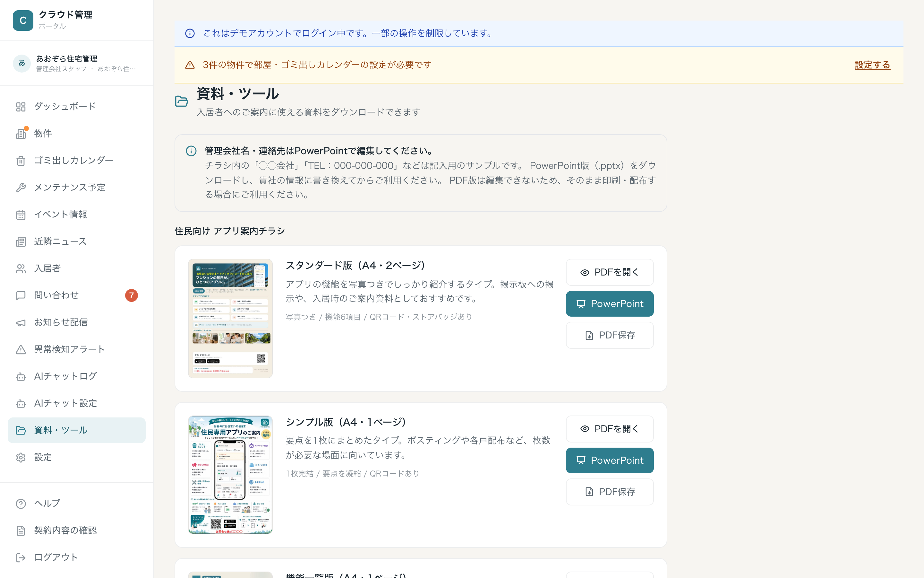Click the 住民向け アプリ案内チラシ heading
Image resolution: width=924 pixels, height=578 pixels.
click(x=230, y=231)
